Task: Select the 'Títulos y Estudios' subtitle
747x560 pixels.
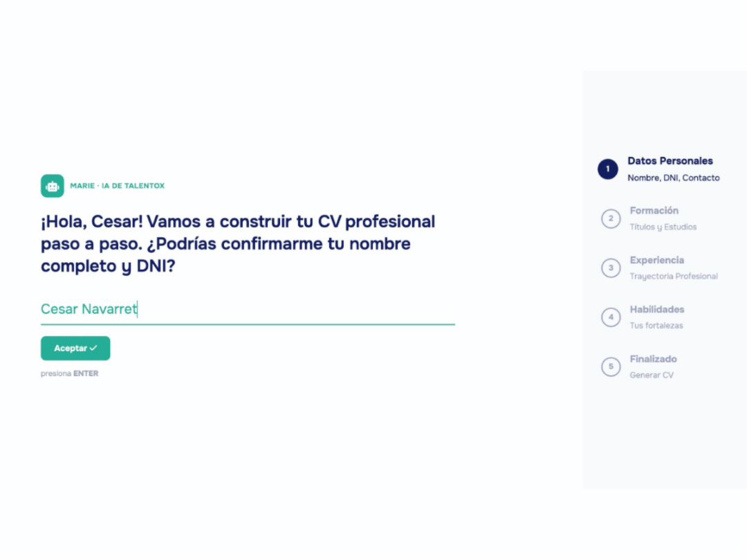Action: pos(663,227)
